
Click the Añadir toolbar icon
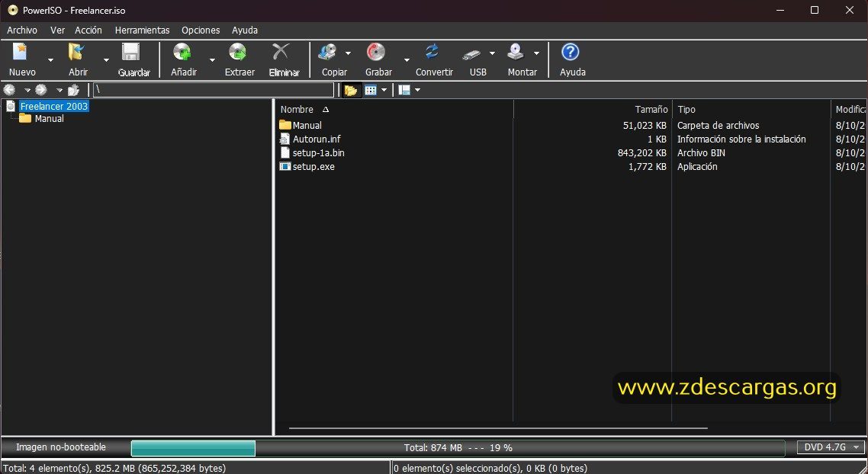click(182, 53)
